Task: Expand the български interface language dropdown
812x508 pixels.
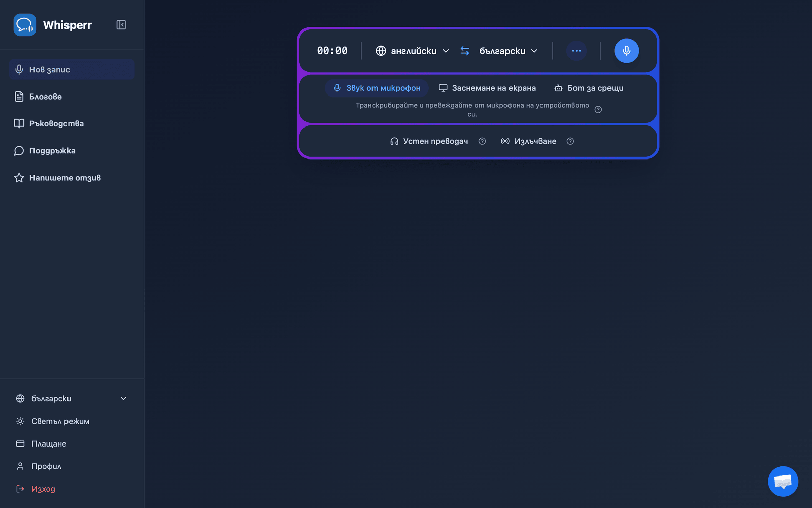Action: click(72, 399)
